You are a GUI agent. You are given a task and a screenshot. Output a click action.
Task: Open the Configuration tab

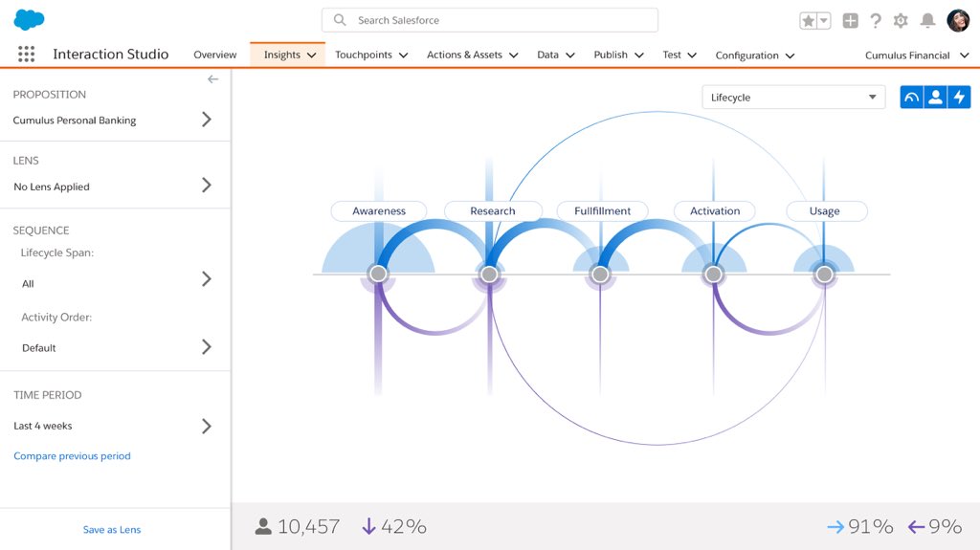coord(746,55)
